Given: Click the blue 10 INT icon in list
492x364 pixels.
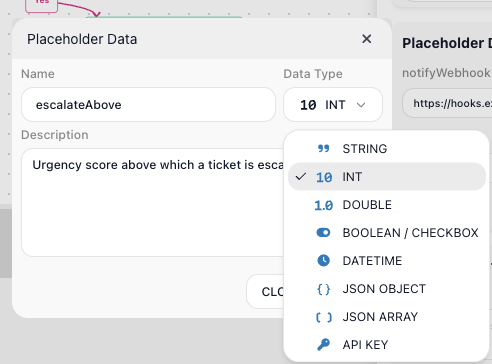Looking at the screenshot, I should [324, 177].
